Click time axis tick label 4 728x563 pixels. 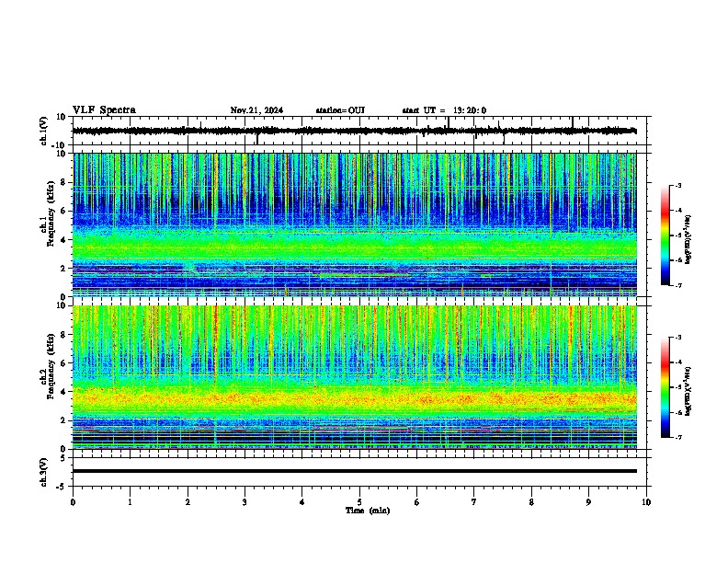[302, 501]
